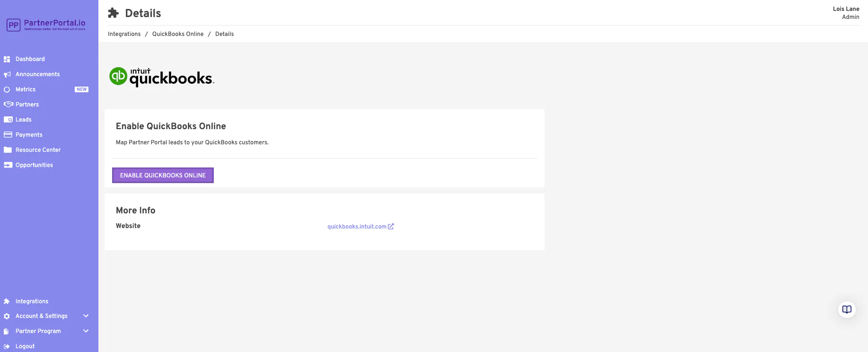
Task: Click the Leads icon in sidebar
Action: click(8, 120)
